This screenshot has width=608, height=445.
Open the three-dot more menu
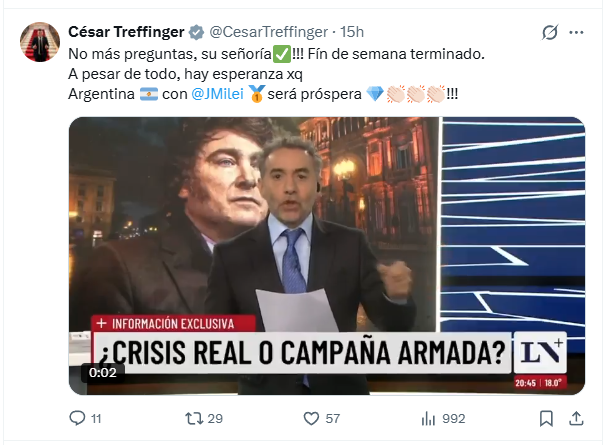pyautogui.click(x=576, y=32)
